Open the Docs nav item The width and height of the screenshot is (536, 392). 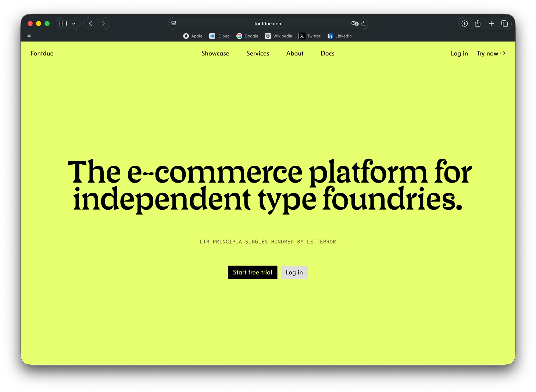tap(328, 53)
